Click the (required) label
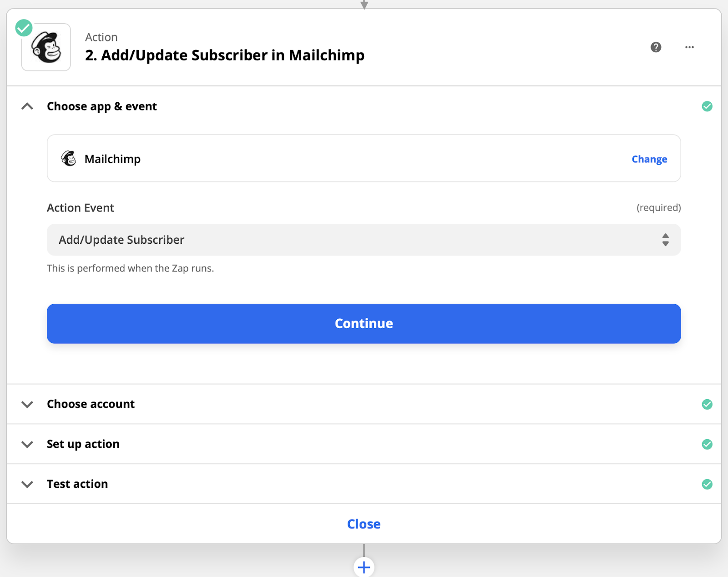This screenshot has width=728, height=577. point(659,208)
